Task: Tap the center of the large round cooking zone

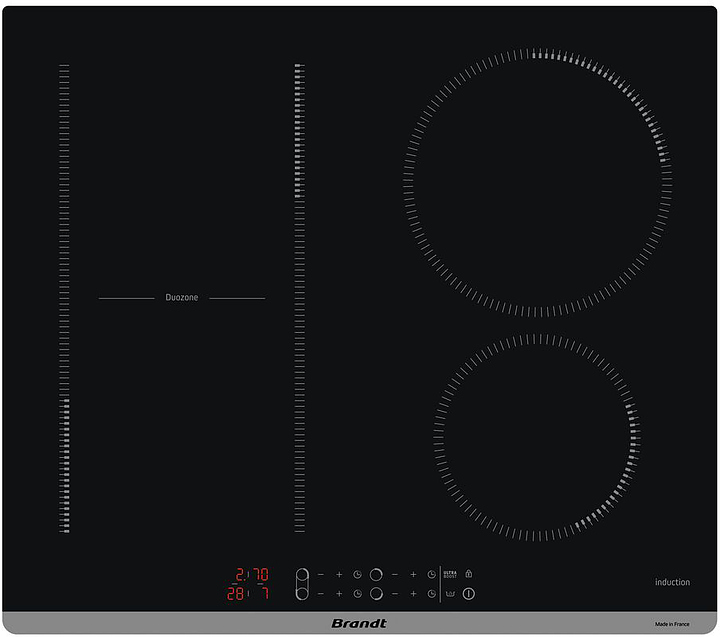Action: coord(538,183)
